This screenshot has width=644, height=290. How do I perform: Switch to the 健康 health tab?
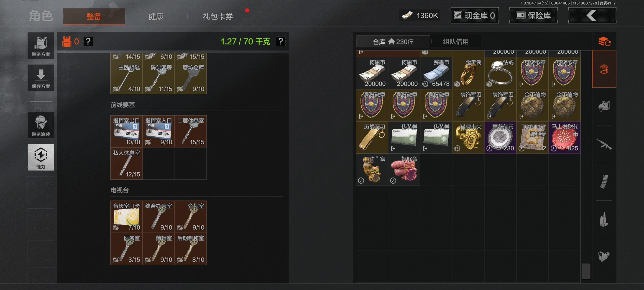pos(156,17)
